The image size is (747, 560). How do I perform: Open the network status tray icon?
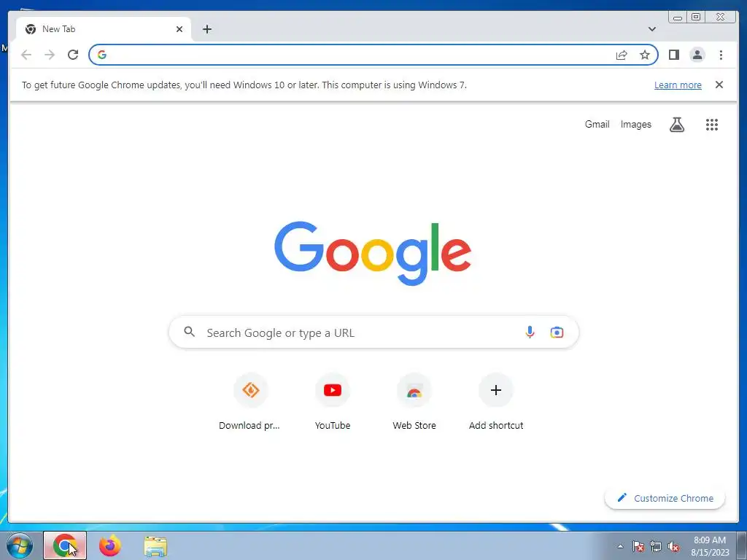click(x=656, y=546)
